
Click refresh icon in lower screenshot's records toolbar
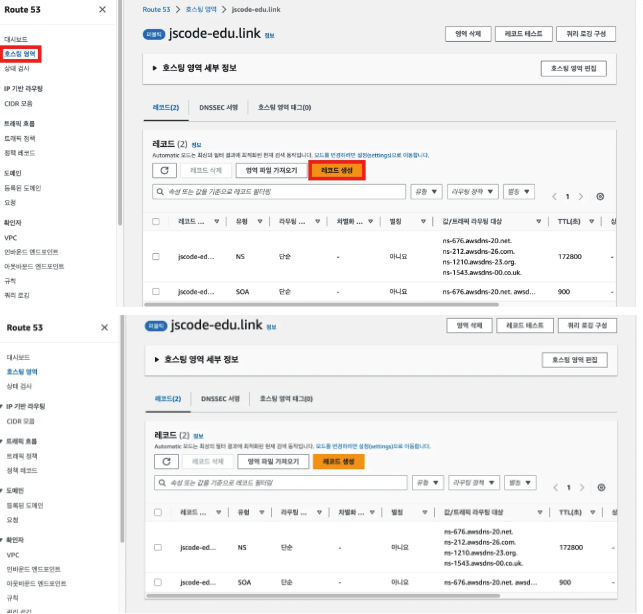[166, 461]
